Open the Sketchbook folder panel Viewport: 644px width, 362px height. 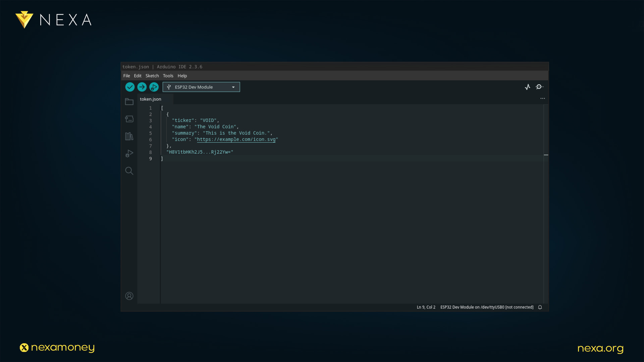[x=129, y=102]
